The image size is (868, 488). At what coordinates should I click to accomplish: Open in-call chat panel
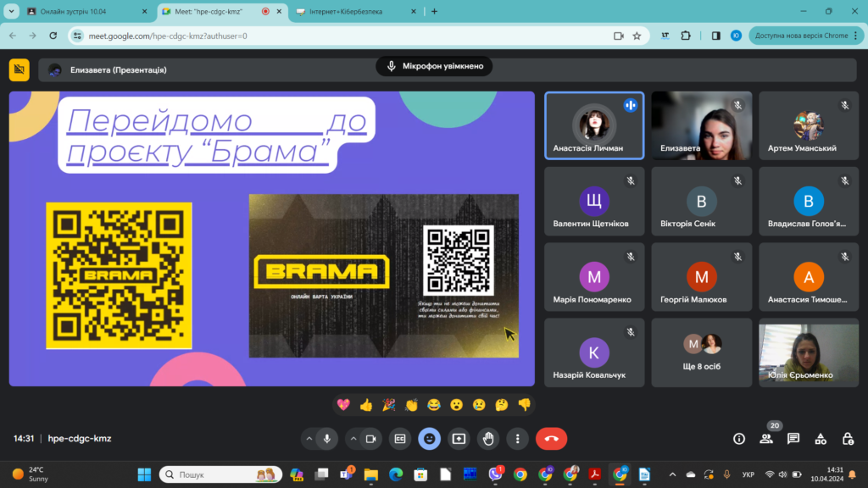[793, 439]
